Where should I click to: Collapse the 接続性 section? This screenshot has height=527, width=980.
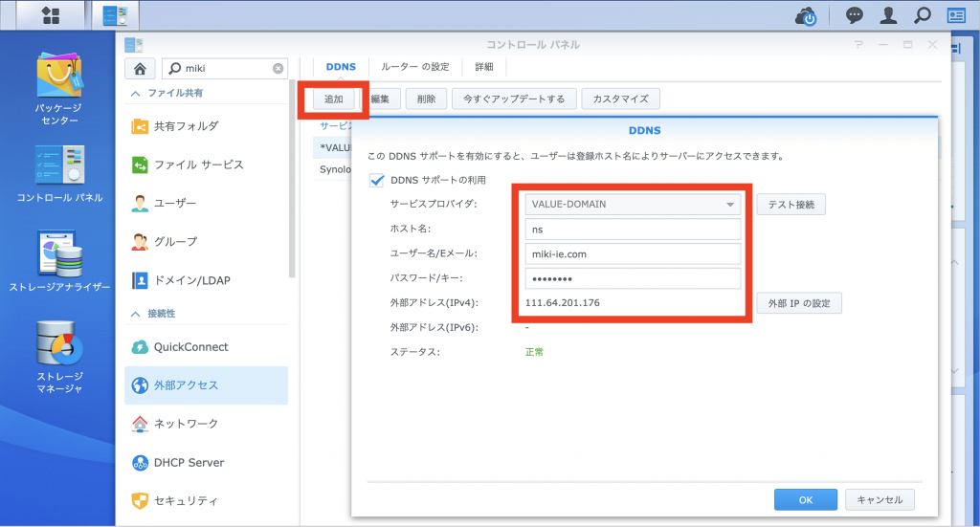135,314
